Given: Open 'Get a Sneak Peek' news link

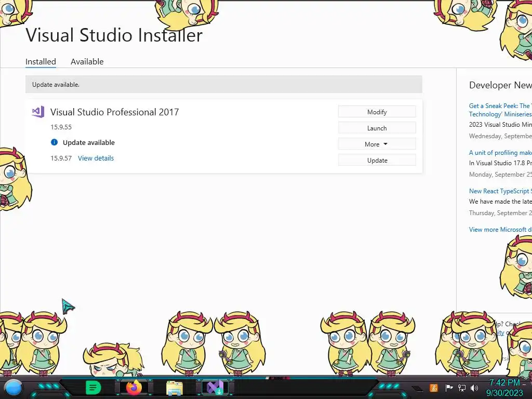Looking at the screenshot, I should [x=500, y=110].
